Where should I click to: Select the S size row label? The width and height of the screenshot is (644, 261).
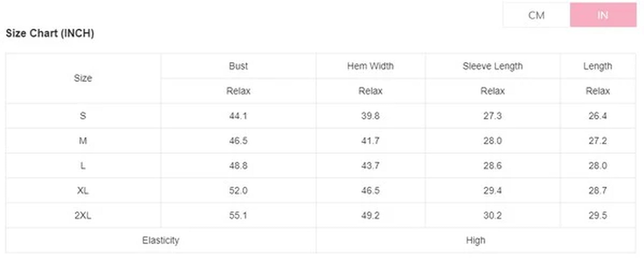(x=83, y=116)
